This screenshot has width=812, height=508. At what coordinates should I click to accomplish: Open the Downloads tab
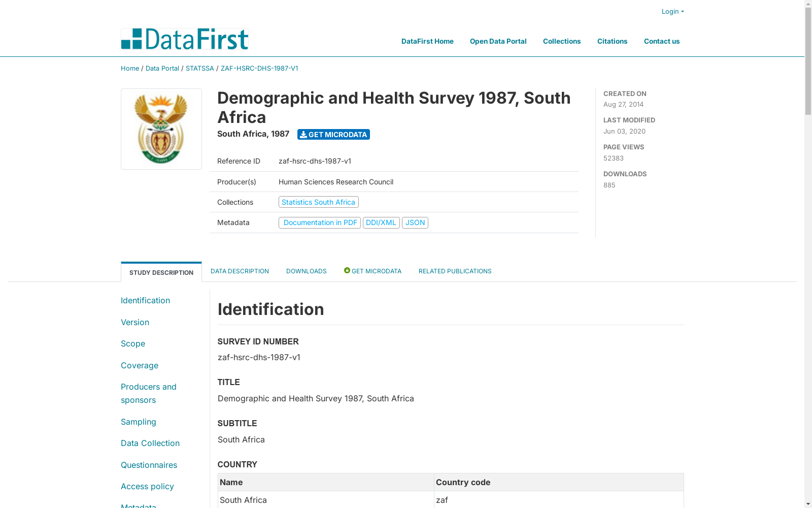(307, 271)
